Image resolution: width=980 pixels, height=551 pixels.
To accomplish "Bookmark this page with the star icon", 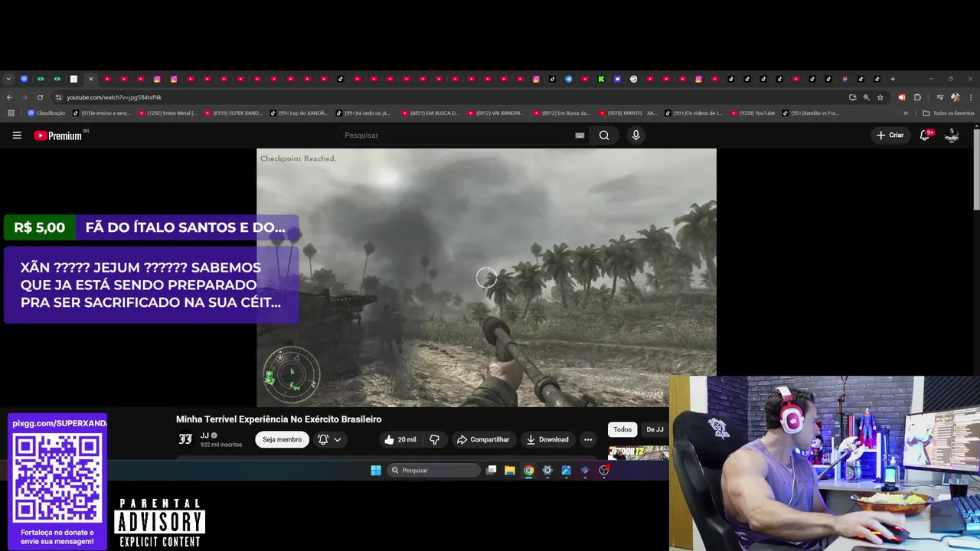I will pyautogui.click(x=880, y=97).
